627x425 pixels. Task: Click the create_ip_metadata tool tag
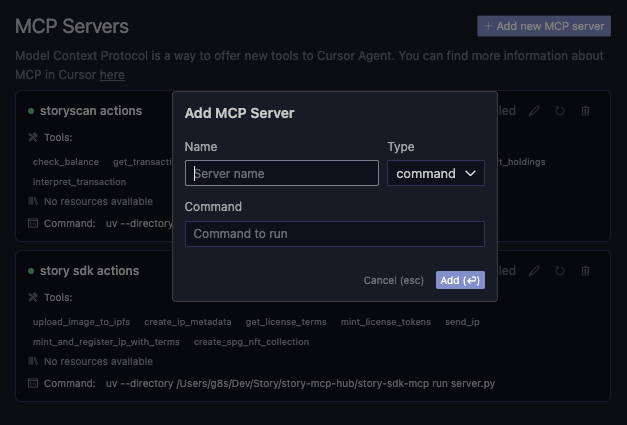pos(188,322)
